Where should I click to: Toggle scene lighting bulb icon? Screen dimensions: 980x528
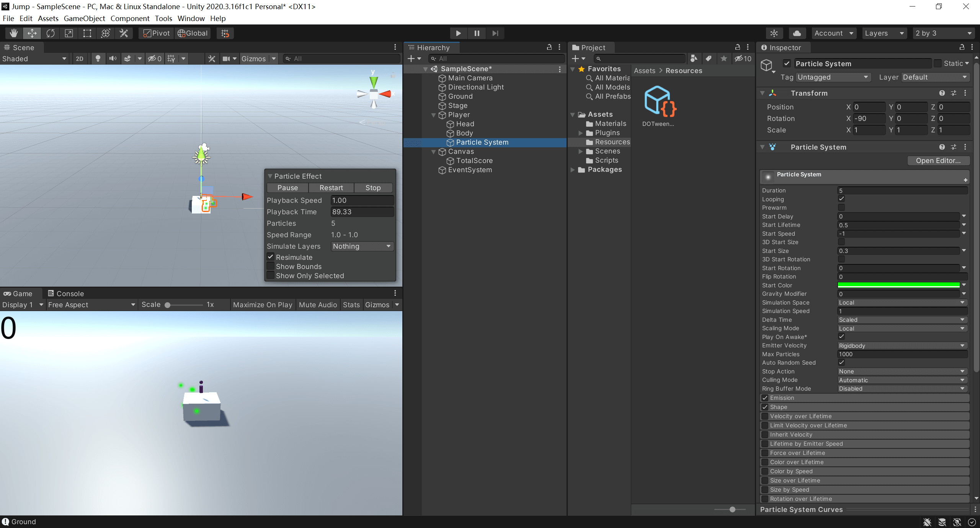98,59
